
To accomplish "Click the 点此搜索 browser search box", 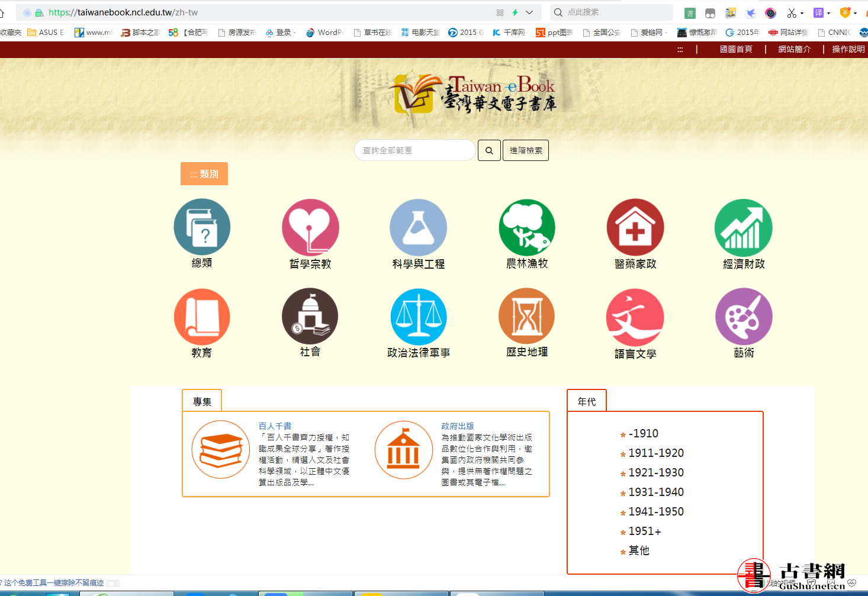I will click(612, 12).
